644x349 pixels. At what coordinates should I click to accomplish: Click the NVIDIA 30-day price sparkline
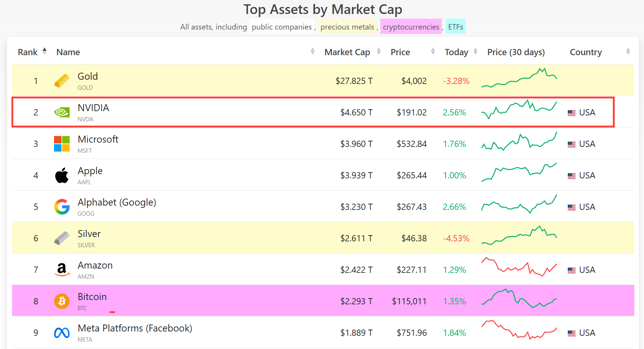click(519, 110)
